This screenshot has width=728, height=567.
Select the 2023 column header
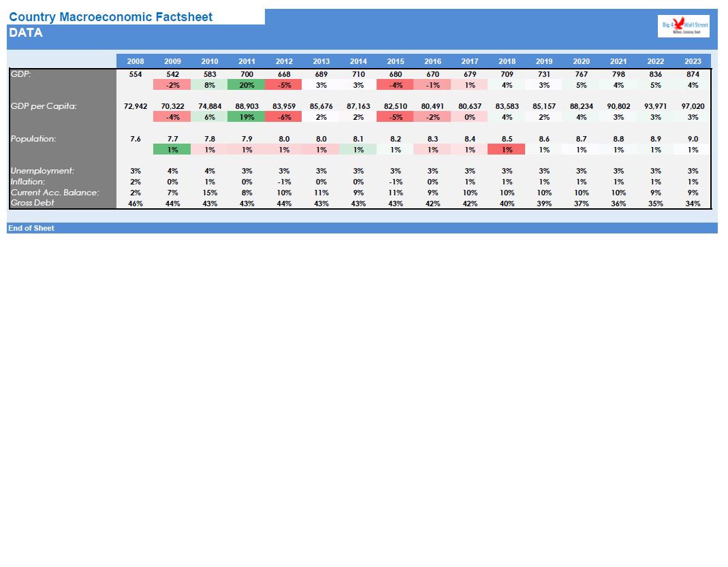click(693, 61)
